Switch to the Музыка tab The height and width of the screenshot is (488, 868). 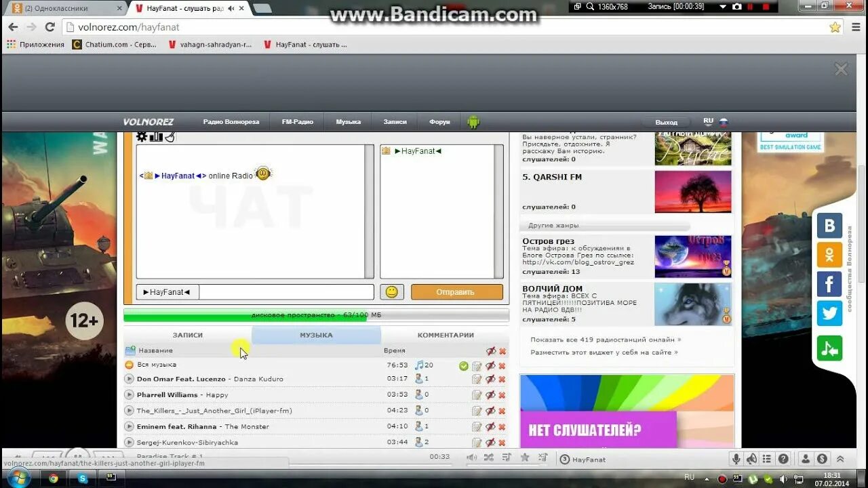click(x=316, y=335)
